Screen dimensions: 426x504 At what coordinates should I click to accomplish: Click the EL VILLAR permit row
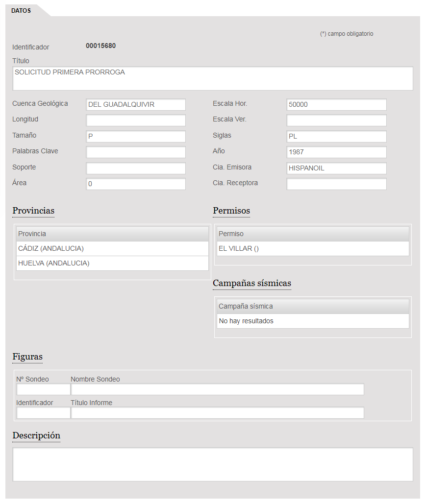point(313,249)
